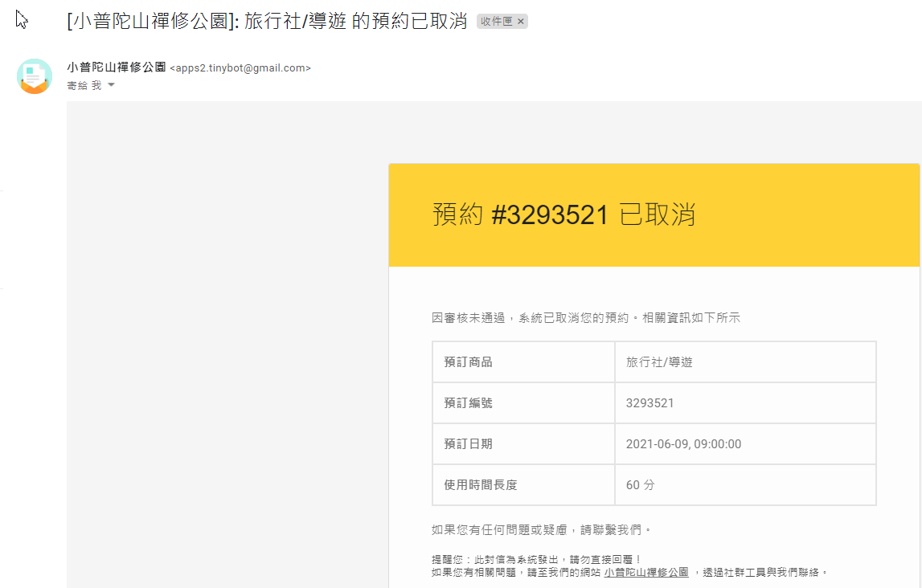Click the duration value 60 分
Screen dimensions: 922x588
(x=641, y=485)
